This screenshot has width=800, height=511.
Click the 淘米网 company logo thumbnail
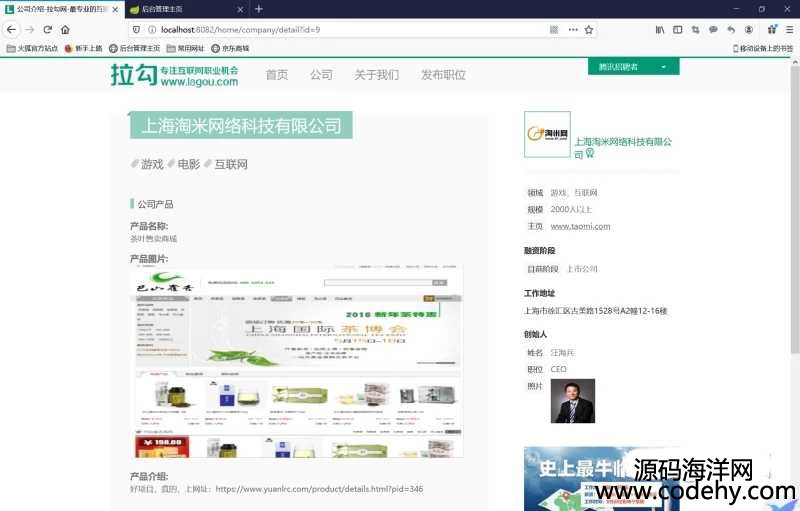coord(547,134)
